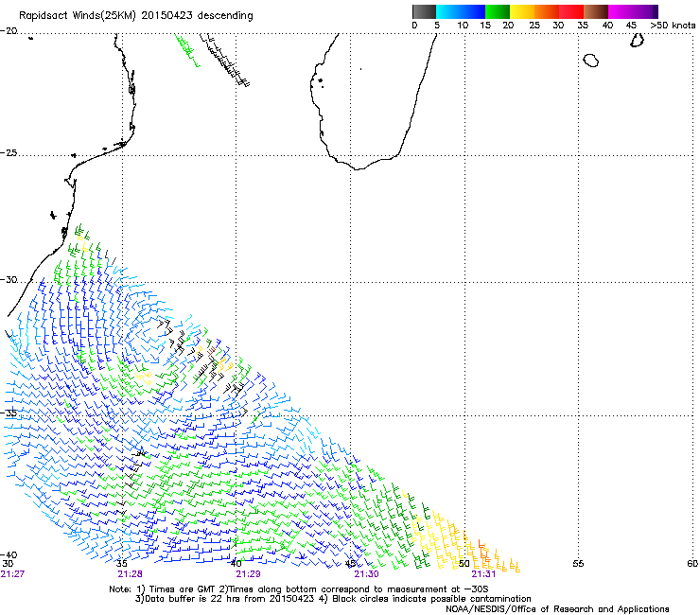
Task: Click the green 15–20 knots legend segment
Action: pos(498,11)
